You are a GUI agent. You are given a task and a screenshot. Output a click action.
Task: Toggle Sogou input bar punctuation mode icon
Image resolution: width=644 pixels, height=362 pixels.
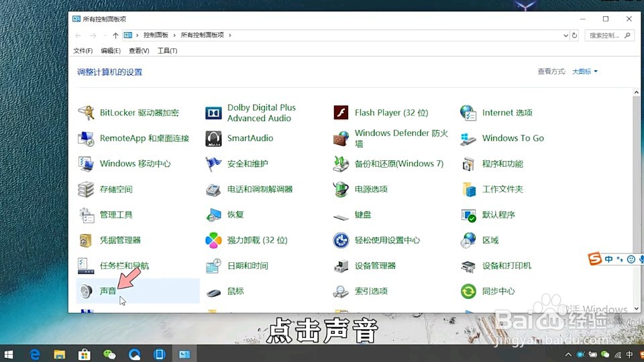pyautogui.click(x=620, y=259)
